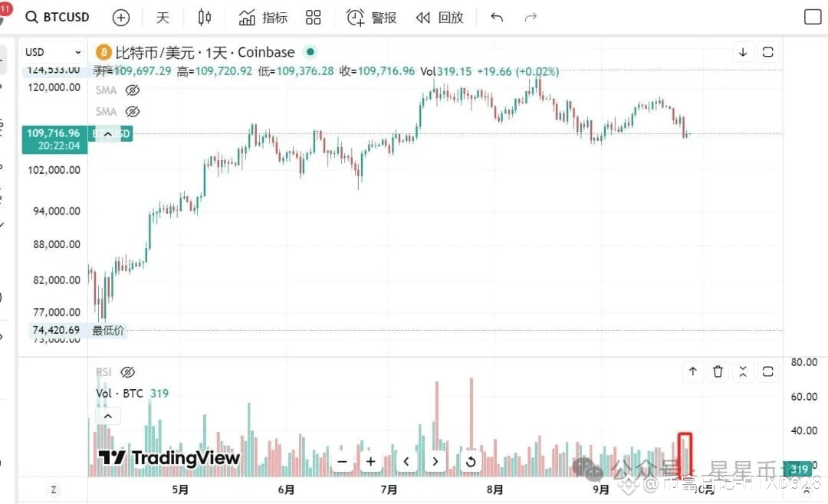The height and width of the screenshot is (504, 828).
Task: Redo the last undone chart action
Action: pos(531,18)
